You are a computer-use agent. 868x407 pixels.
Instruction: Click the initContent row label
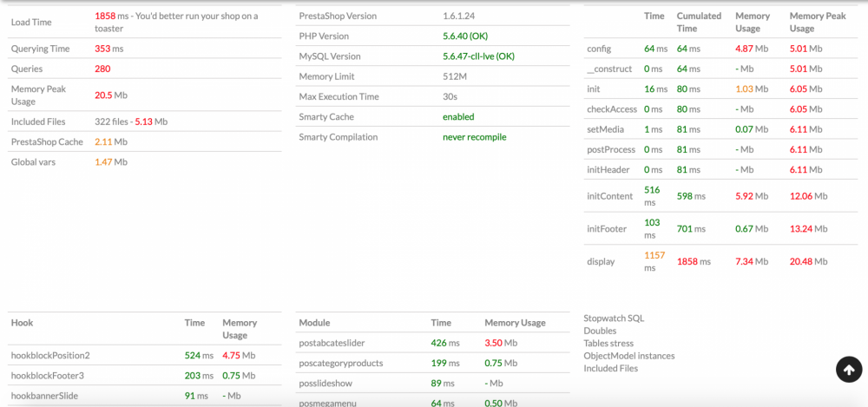pos(609,196)
